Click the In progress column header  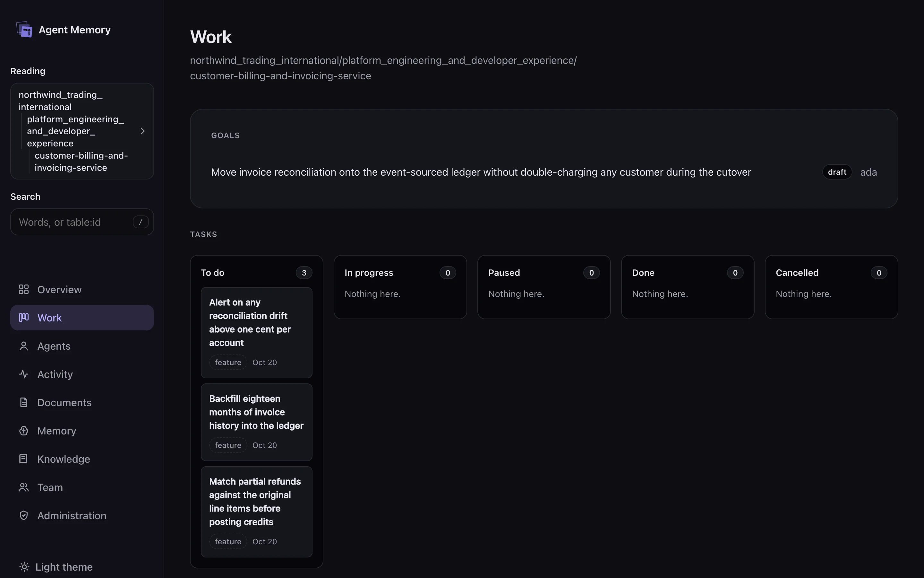pyautogui.click(x=369, y=273)
